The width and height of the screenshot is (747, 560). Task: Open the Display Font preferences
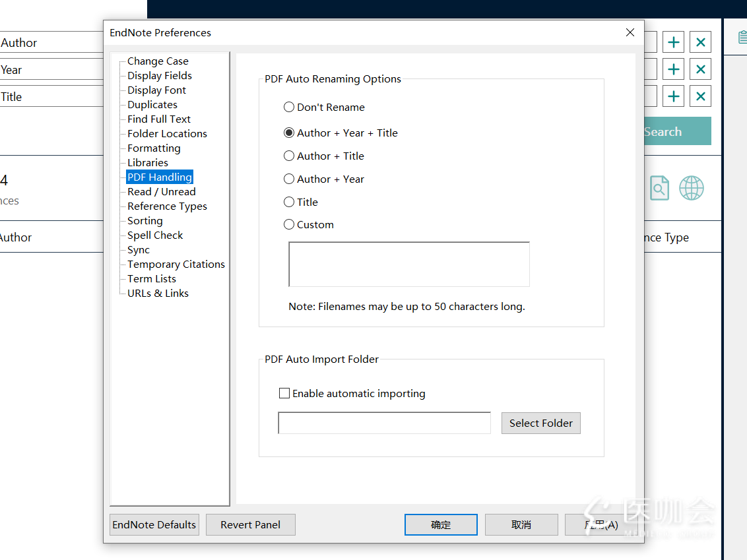coord(157,90)
